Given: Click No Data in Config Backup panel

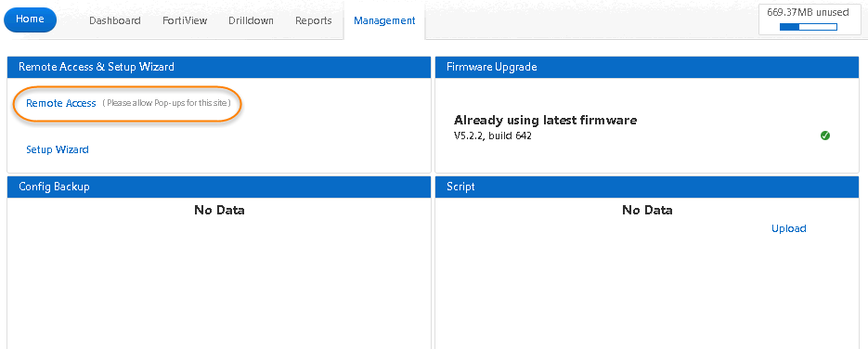Looking at the screenshot, I should (219, 210).
